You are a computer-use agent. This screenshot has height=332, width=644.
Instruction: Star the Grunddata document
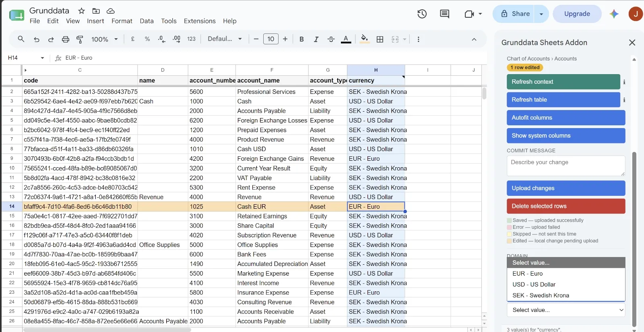click(81, 11)
